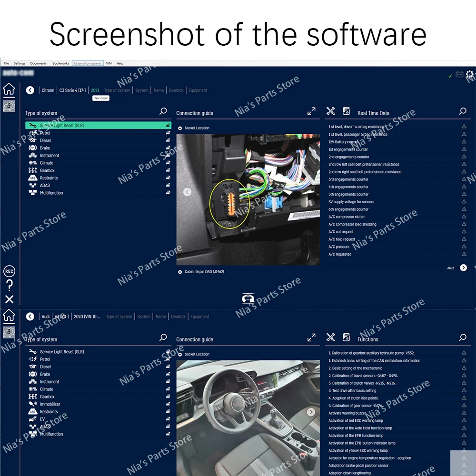Show next socket image in Audi guide

pyautogui.click(x=311, y=412)
